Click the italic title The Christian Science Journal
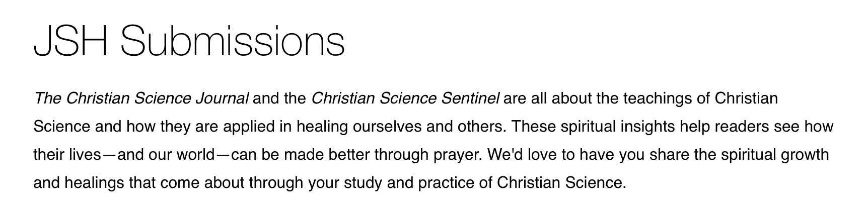This screenshot has height=212, width=868. point(141,98)
